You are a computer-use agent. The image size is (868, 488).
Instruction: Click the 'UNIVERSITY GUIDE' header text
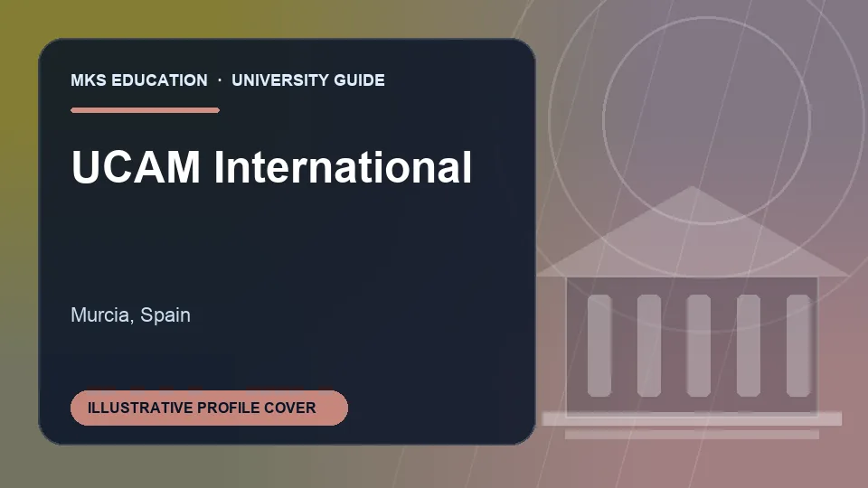[308, 80]
